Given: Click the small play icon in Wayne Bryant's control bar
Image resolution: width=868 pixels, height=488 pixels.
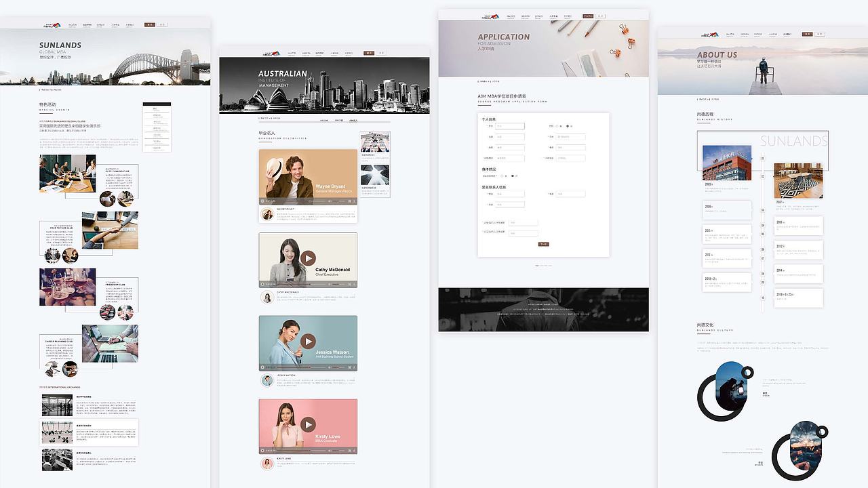Looking at the screenshot, I should click(x=262, y=201).
